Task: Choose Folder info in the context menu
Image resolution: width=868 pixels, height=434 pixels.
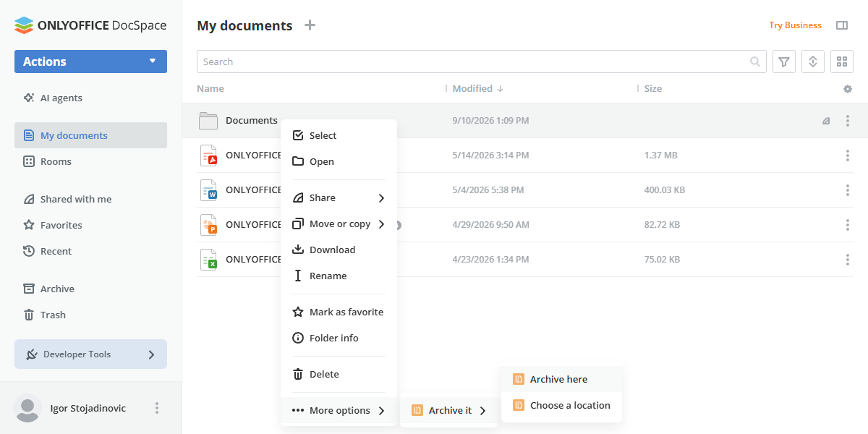Action: tap(339, 338)
